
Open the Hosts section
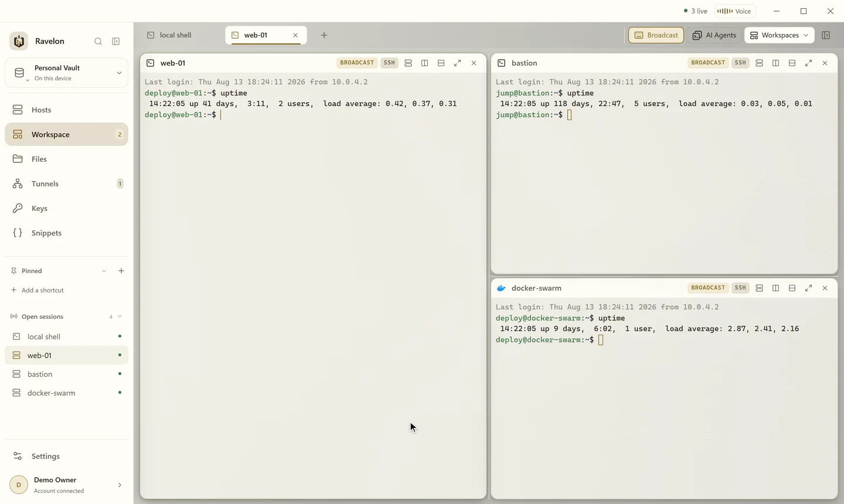click(66, 110)
